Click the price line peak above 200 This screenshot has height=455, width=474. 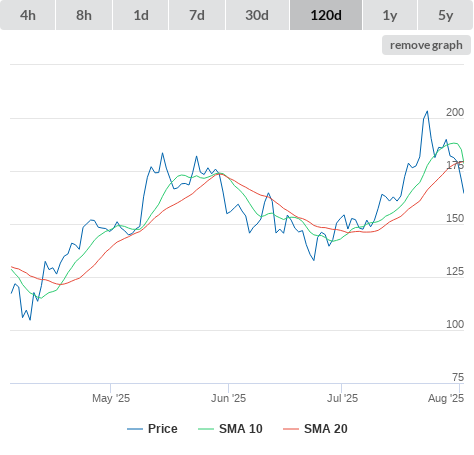point(427,112)
